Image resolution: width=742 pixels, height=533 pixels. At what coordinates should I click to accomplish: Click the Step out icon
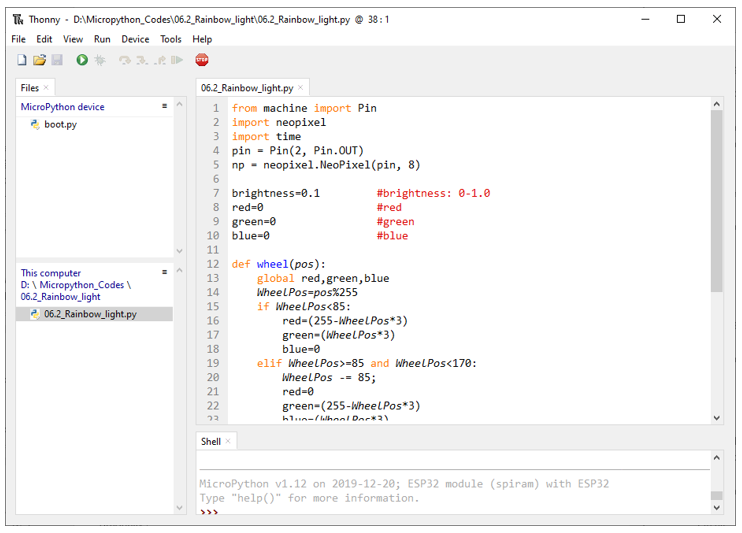tap(160, 60)
